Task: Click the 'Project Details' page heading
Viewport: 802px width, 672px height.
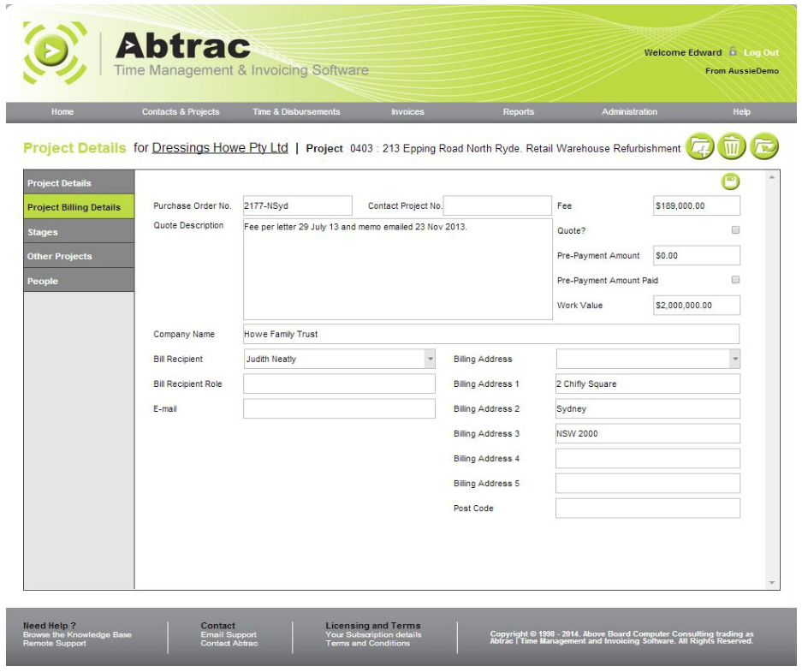Action: tap(74, 148)
